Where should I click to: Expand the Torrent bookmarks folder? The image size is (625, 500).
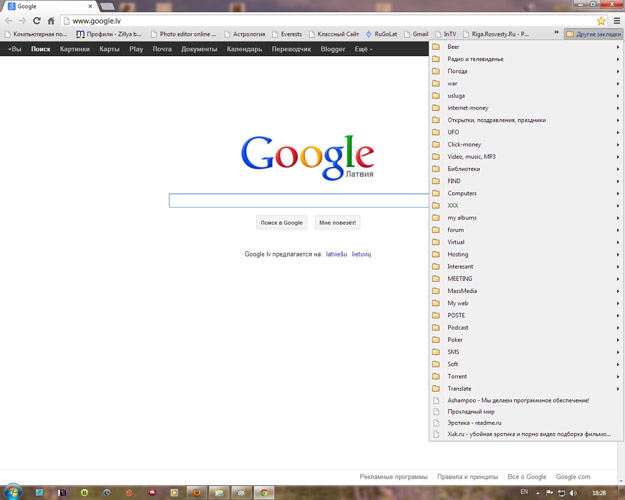coord(457,376)
